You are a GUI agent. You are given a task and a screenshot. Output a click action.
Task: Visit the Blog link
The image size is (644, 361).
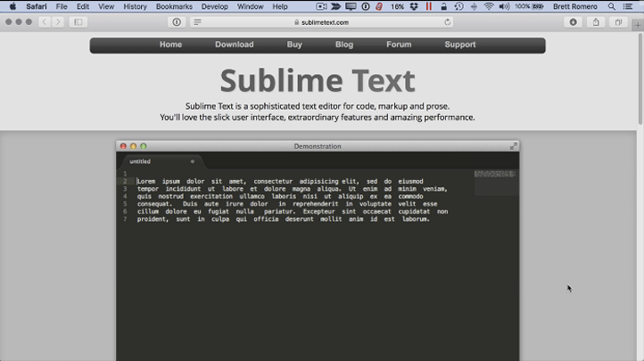coord(344,45)
